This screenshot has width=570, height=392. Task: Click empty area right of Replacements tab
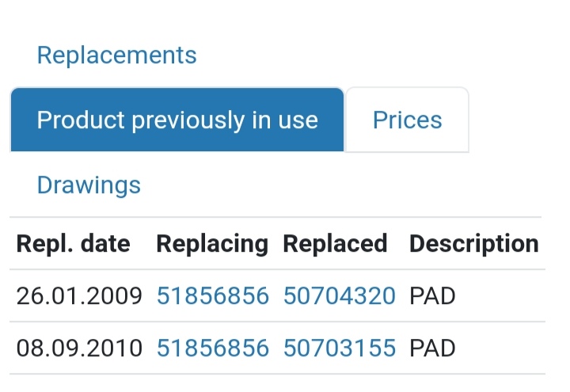382,55
